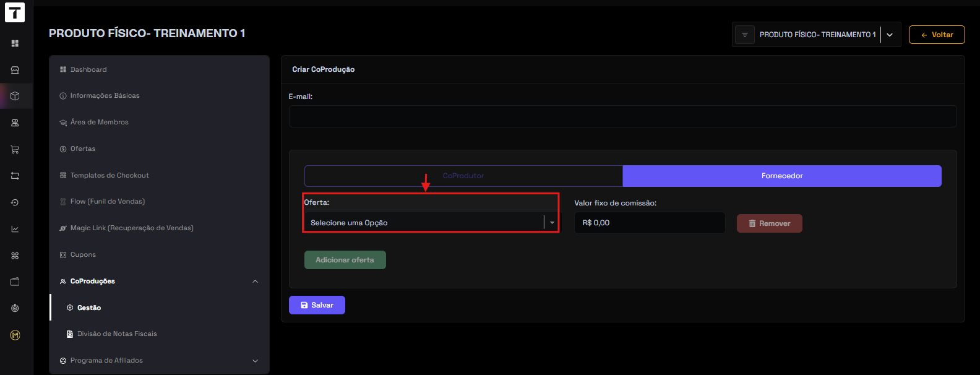Open the line chart icon in the left rail
The height and width of the screenshot is (375, 980).
pos(15,229)
